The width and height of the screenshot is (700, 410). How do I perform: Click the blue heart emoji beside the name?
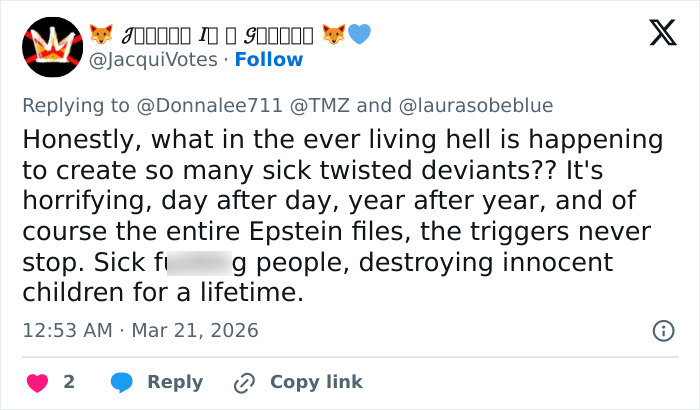[359, 34]
